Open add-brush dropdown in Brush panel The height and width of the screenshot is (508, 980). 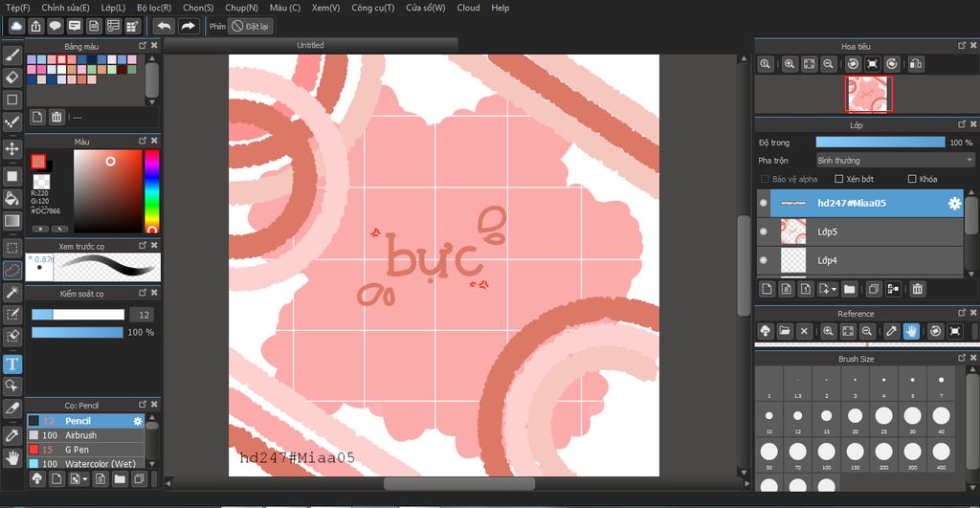pyautogui.click(x=85, y=479)
